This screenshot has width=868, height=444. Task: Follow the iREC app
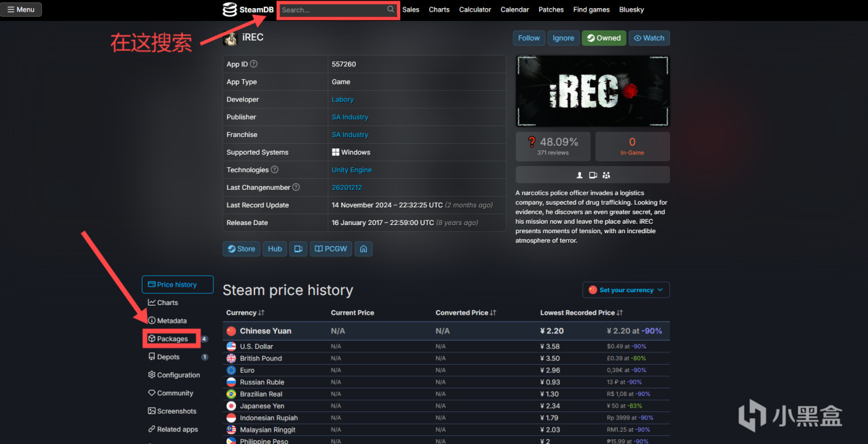(529, 38)
